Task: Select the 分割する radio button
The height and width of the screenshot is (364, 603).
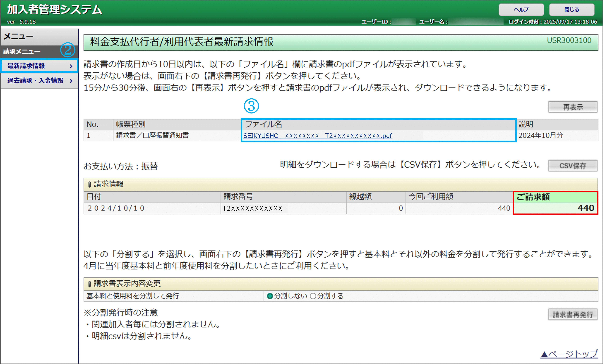Action: click(x=313, y=296)
